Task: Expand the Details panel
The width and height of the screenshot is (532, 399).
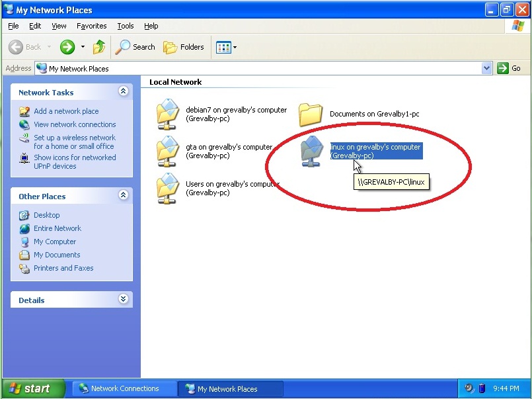Action: [x=123, y=299]
